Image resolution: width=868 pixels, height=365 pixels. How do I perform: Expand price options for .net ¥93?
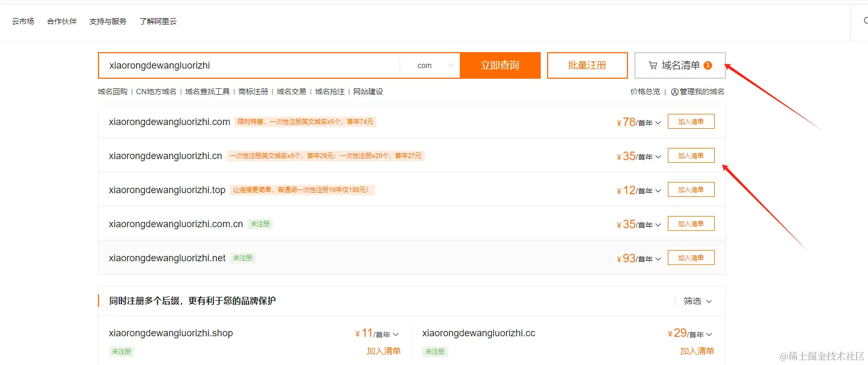[x=658, y=259]
